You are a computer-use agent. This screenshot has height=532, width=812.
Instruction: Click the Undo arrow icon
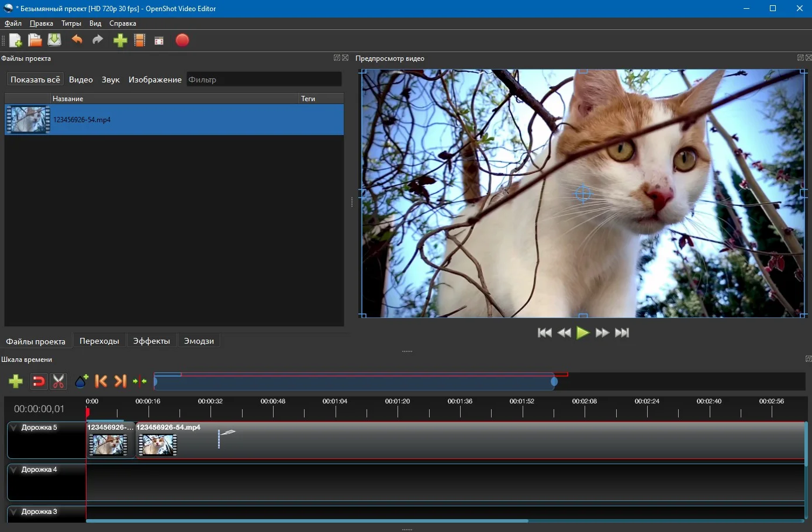(77, 40)
